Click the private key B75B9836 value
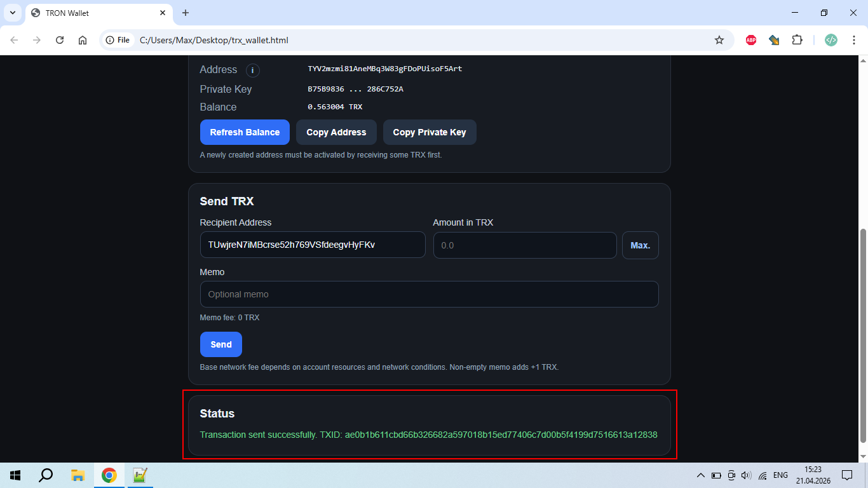 click(x=355, y=89)
